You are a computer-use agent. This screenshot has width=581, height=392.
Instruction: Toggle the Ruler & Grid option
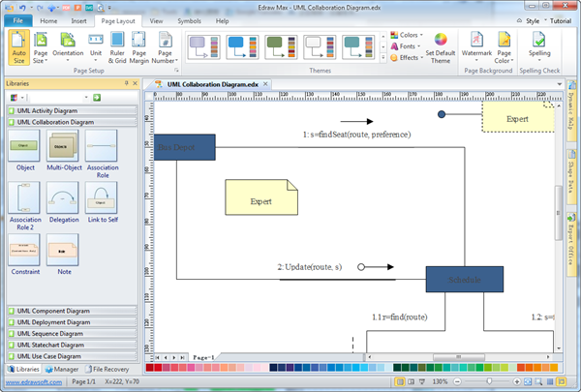(x=115, y=46)
